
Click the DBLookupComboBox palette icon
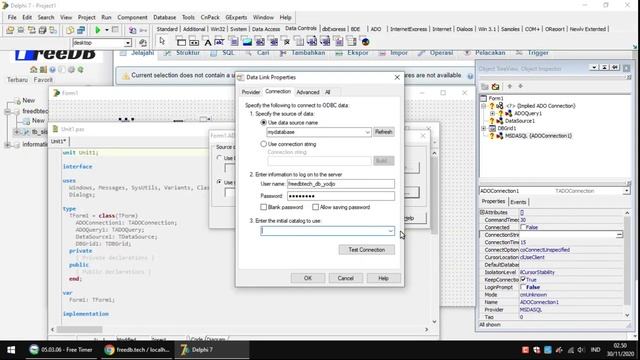[325, 42]
